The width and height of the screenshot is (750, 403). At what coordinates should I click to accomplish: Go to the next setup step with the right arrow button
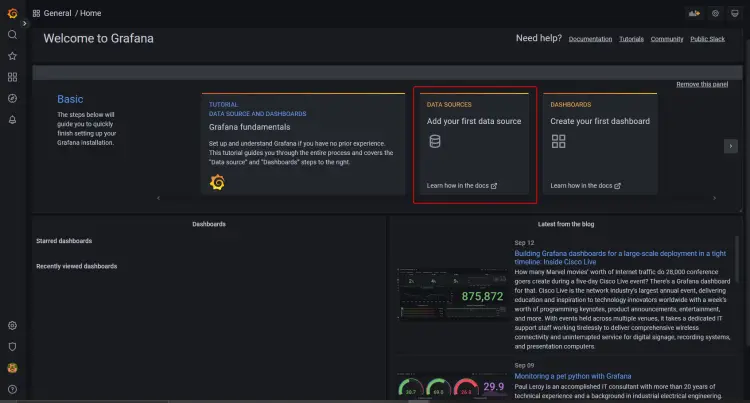730,146
